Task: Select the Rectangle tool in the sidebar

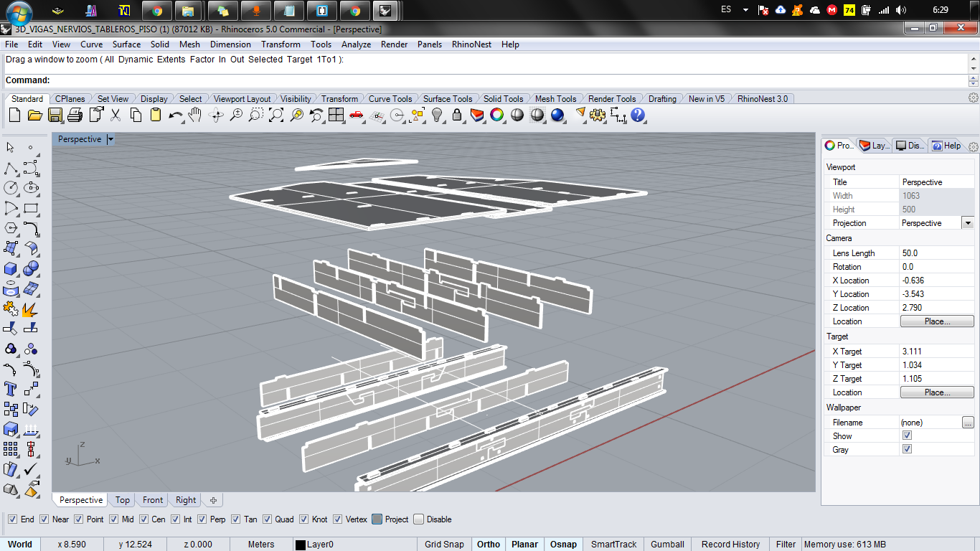Action: (x=31, y=208)
